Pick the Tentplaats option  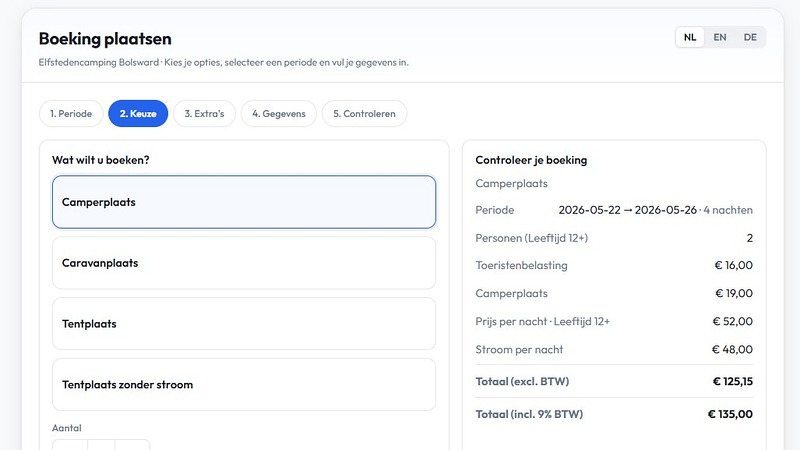(x=244, y=324)
